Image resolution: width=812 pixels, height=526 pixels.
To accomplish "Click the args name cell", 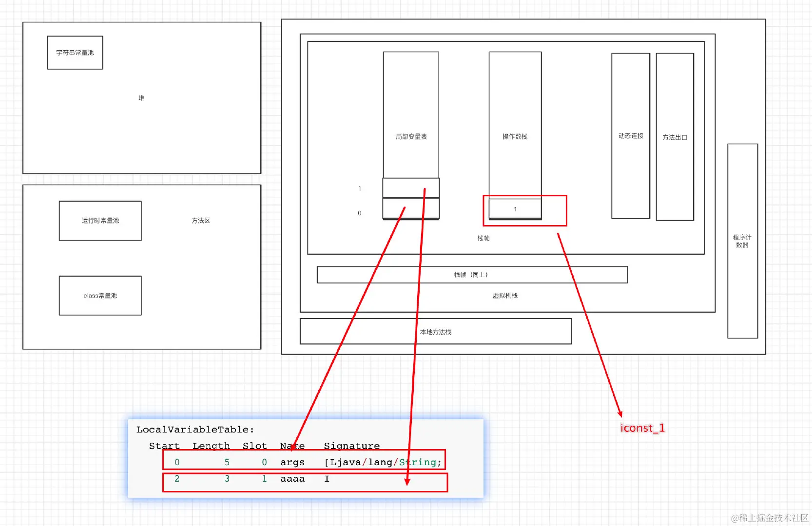I will tap(292, 463).
